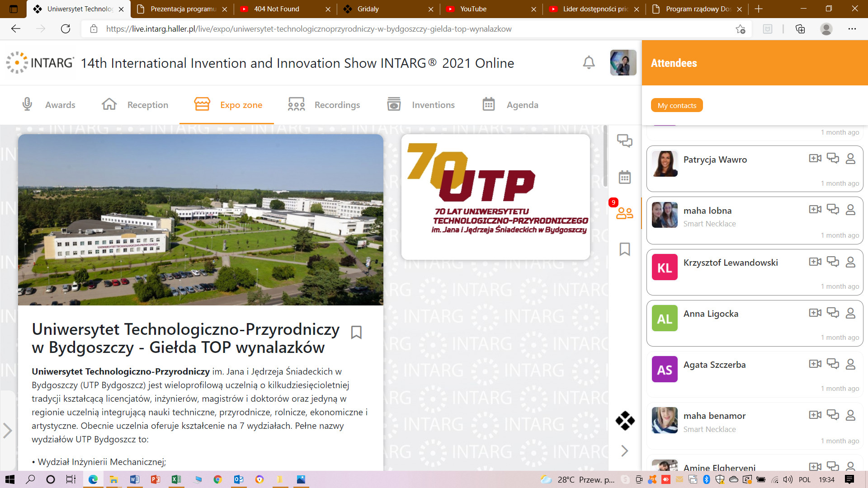Click the taskbar volume icon

pos(788,479)
